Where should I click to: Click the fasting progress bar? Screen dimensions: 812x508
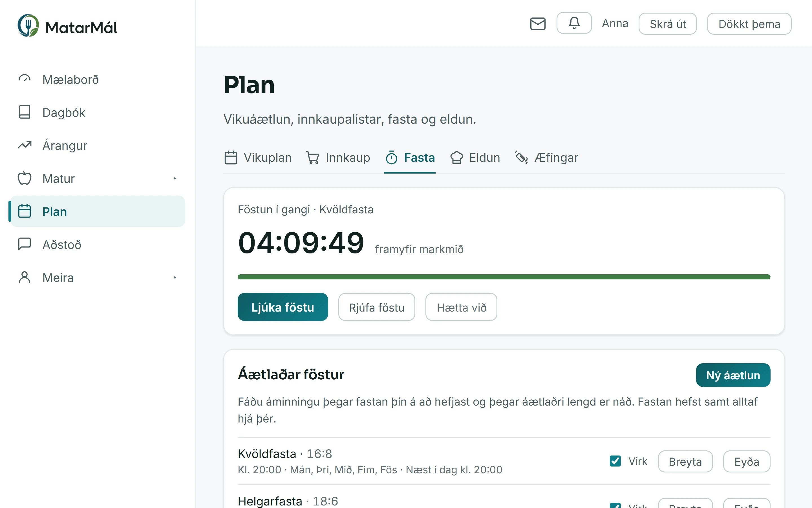pyautogui.click(x=504, y=277)
